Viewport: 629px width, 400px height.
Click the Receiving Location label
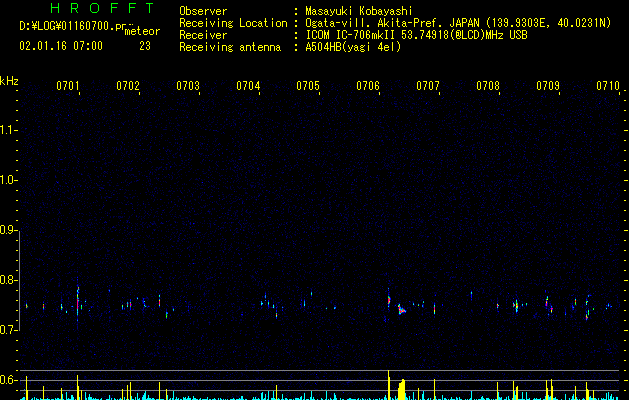pyautogui.click(x=233, y=23)
